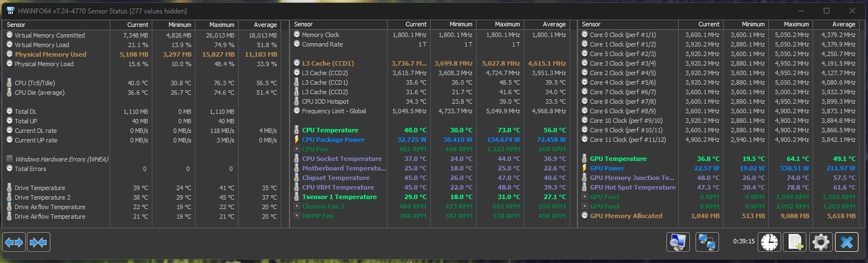Start logging with the document plus icon
Image resolution: width=868 pixels, height=263 pixels.
795,242
